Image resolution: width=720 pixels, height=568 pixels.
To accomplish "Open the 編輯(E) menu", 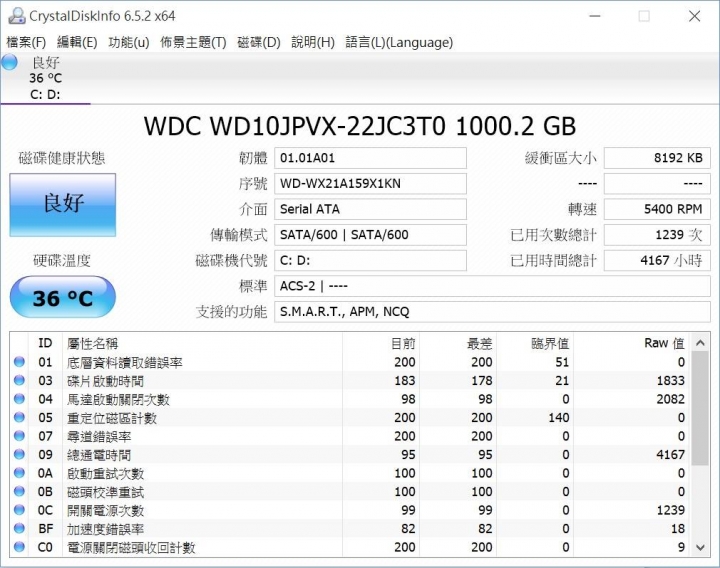I will coord(77,43).
